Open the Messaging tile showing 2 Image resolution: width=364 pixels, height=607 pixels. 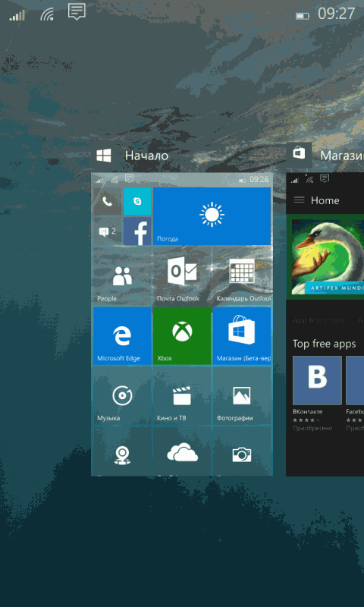pos(108,231)
